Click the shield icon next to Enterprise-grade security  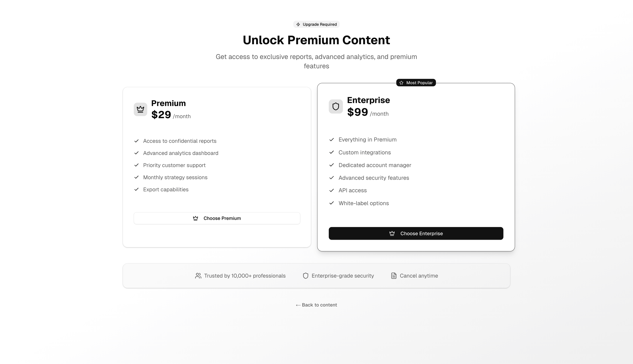(305, 276)
